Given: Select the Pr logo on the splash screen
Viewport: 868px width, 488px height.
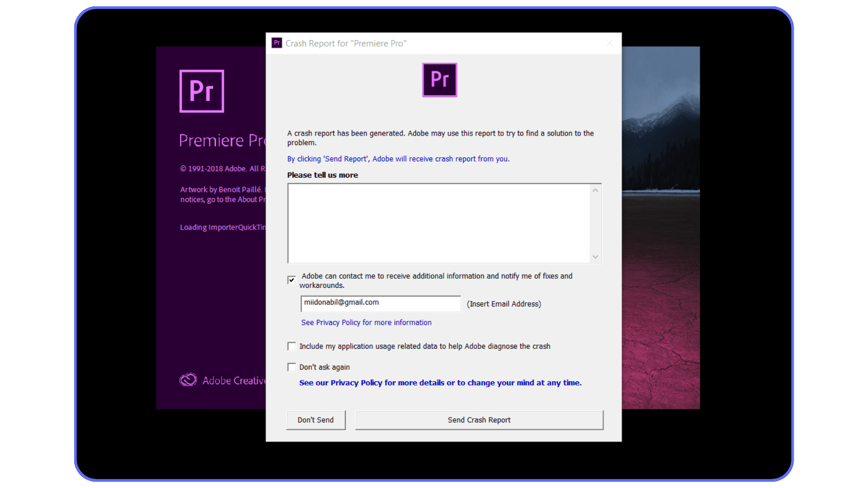Looking at the screenshot, I should [202, 91].
